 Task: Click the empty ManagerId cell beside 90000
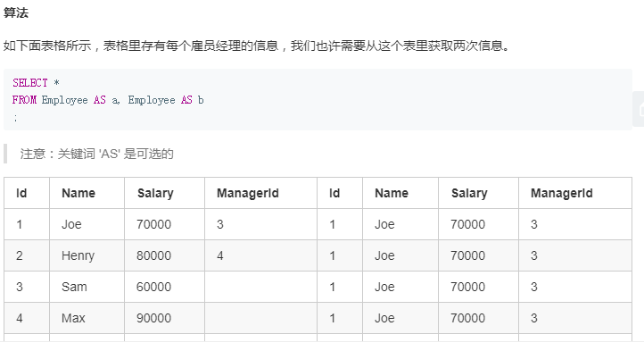coord(260,318)
